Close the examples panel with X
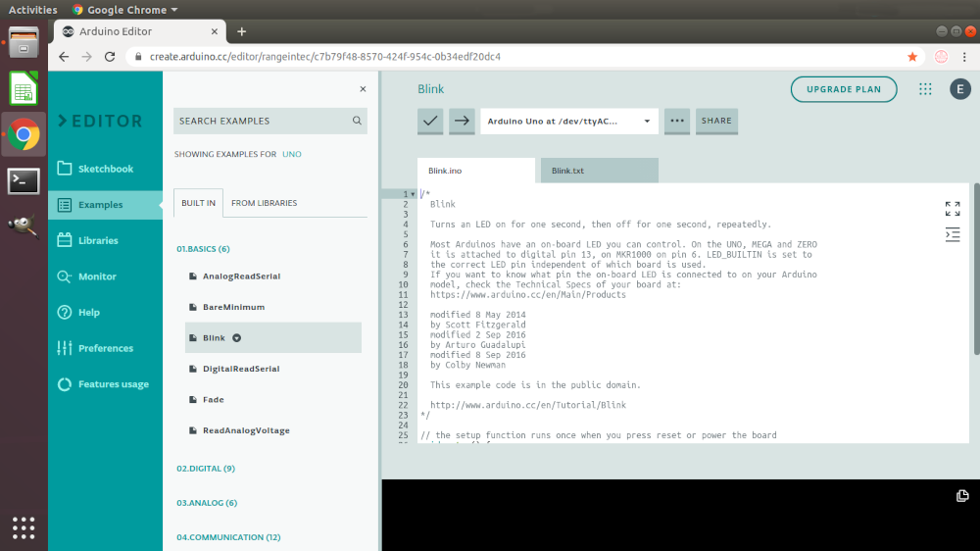 (x=363, y=89)
